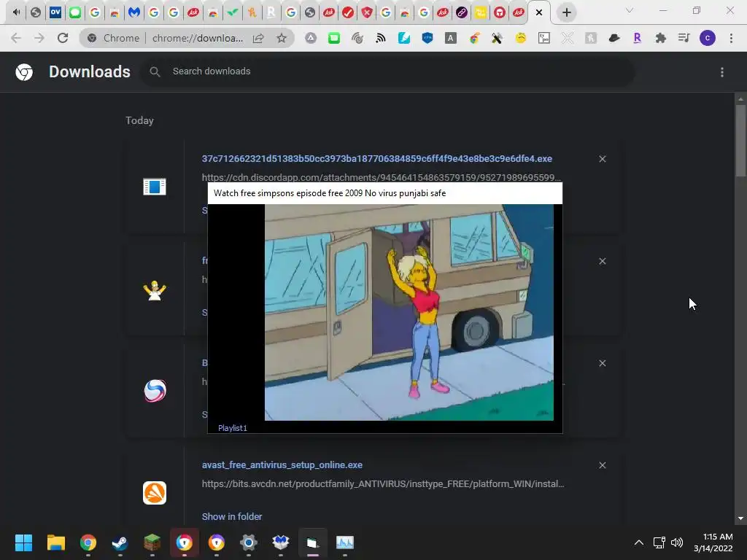Open the gray triangle extension icon
Viewport: 747px width, 560px height.
[x=311, y=38]
